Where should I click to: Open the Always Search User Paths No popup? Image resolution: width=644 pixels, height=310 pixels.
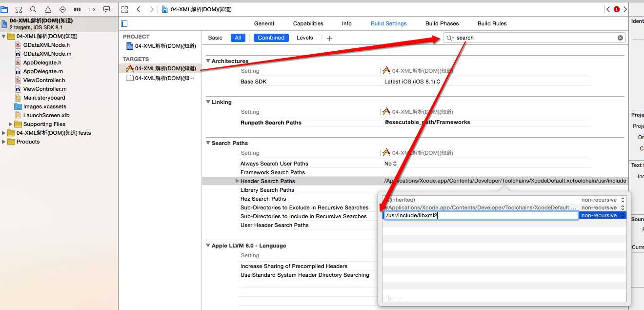pyautogui.click(x=391, y=164)
